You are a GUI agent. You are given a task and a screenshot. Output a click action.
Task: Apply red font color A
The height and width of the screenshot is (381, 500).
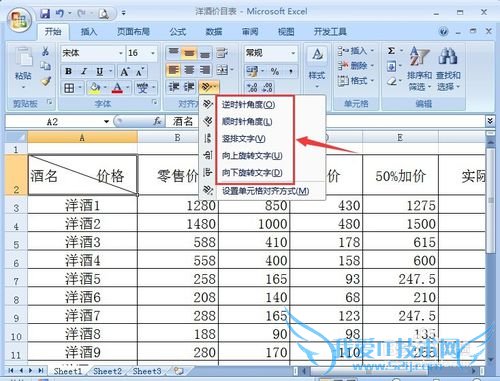click(117, 88)
